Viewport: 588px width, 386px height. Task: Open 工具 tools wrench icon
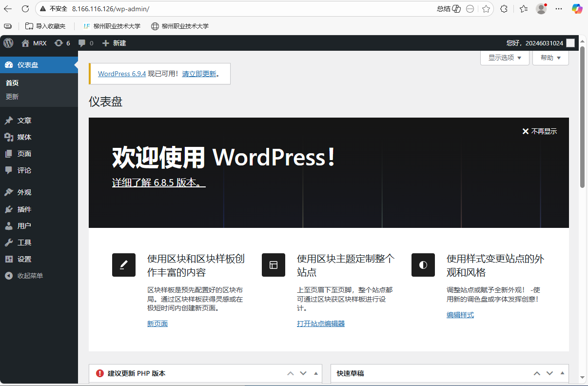(8, 243)
